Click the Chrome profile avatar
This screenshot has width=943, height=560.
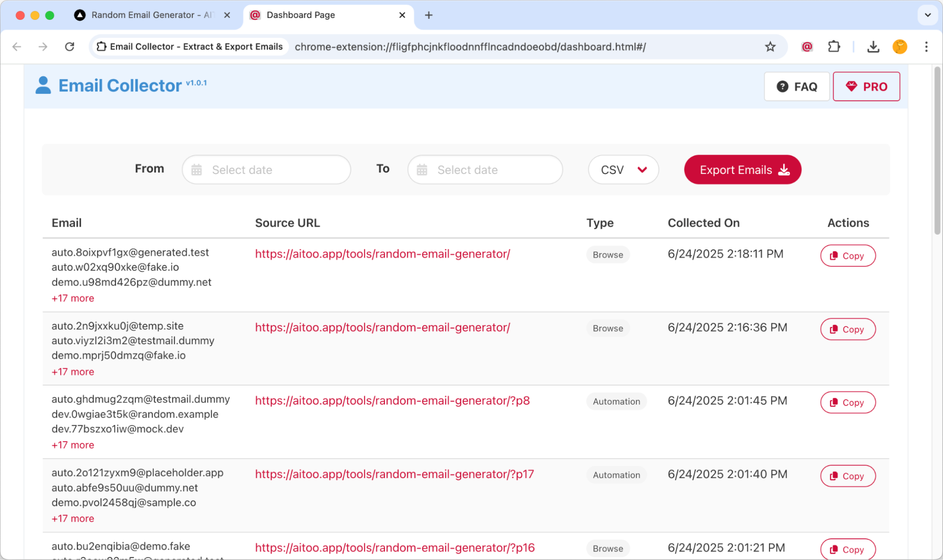(x=900, y=47)
